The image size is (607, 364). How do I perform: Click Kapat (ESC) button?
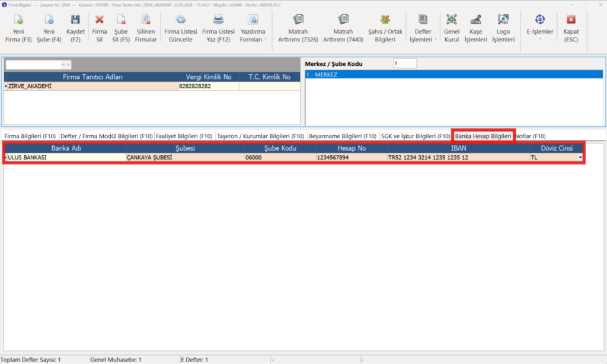pyautogui.click(x=571, y=28)
